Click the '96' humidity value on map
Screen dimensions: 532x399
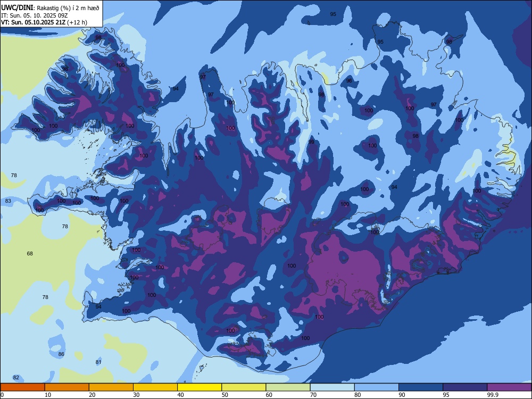click(349, 81)
